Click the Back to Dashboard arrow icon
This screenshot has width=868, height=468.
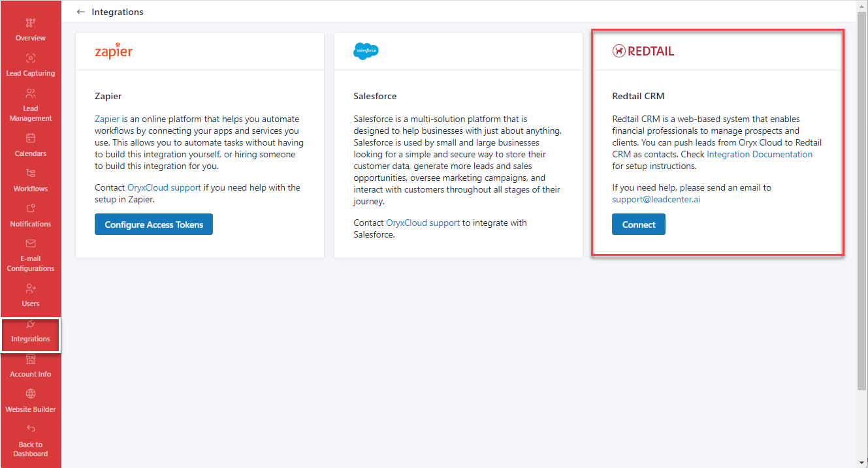[x=31, y=429]
